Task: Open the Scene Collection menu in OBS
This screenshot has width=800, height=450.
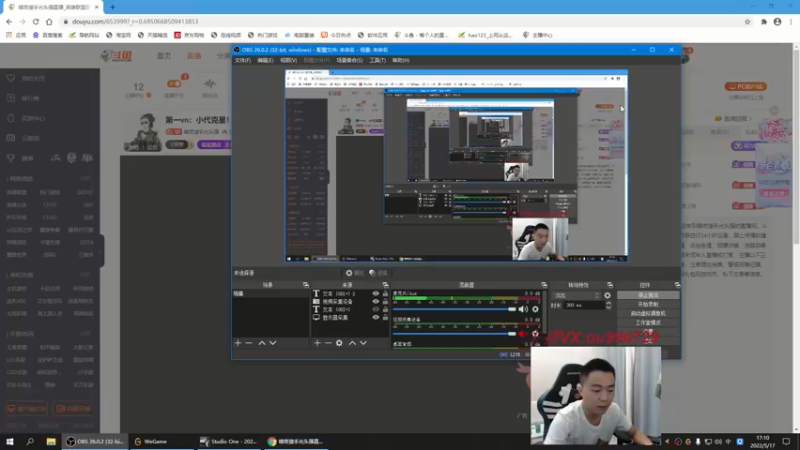Action: (x=349, y=60)
